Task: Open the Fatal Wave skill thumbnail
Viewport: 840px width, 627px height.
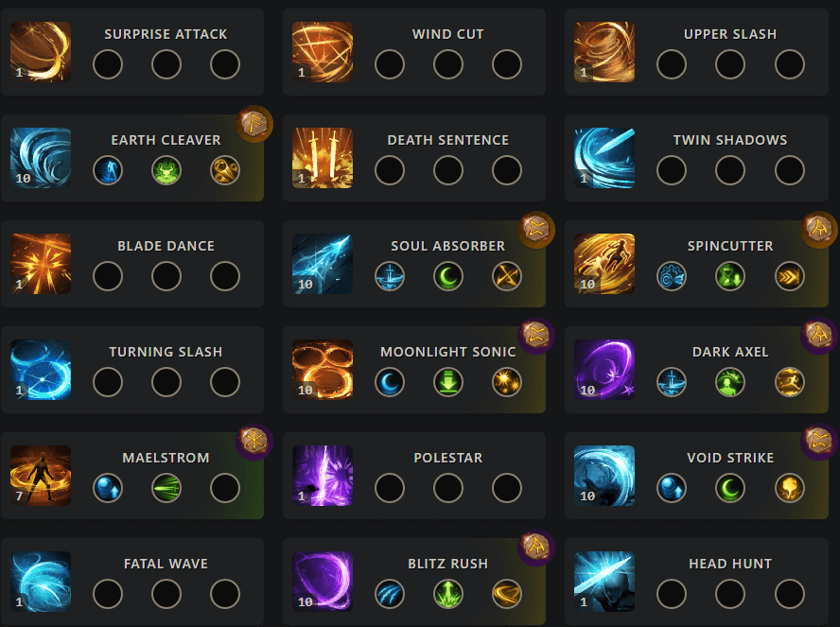Action: [41, 582]
